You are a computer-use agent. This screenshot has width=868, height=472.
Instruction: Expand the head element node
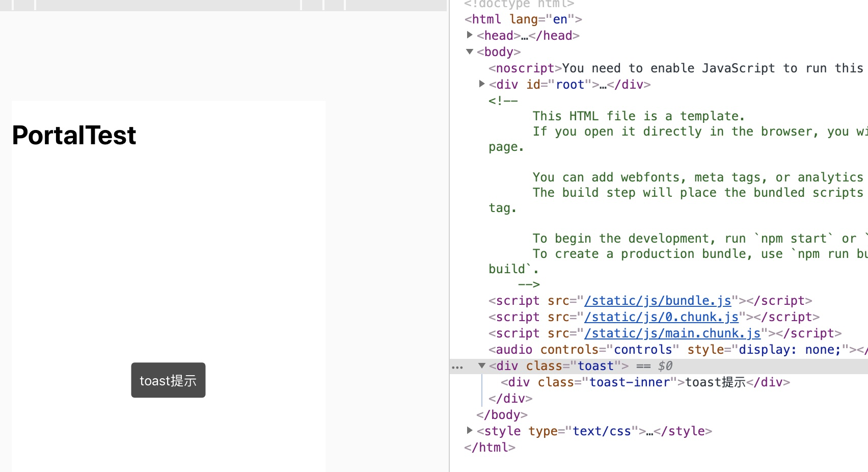pyautogui.click(x=470, y=35)
